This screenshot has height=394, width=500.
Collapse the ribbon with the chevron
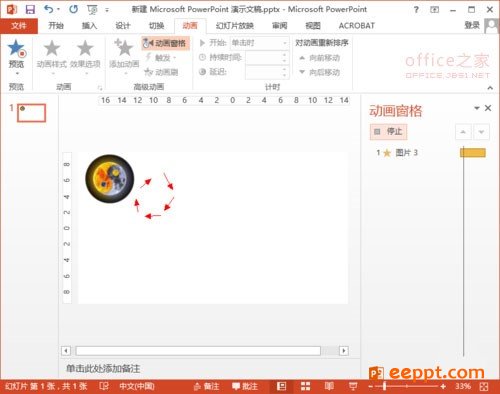click(490, 88)
